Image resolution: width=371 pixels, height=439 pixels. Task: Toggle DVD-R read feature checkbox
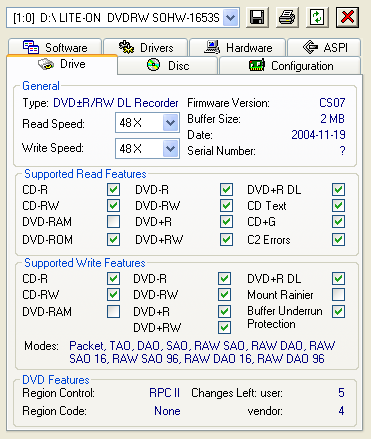click(226, 190)
